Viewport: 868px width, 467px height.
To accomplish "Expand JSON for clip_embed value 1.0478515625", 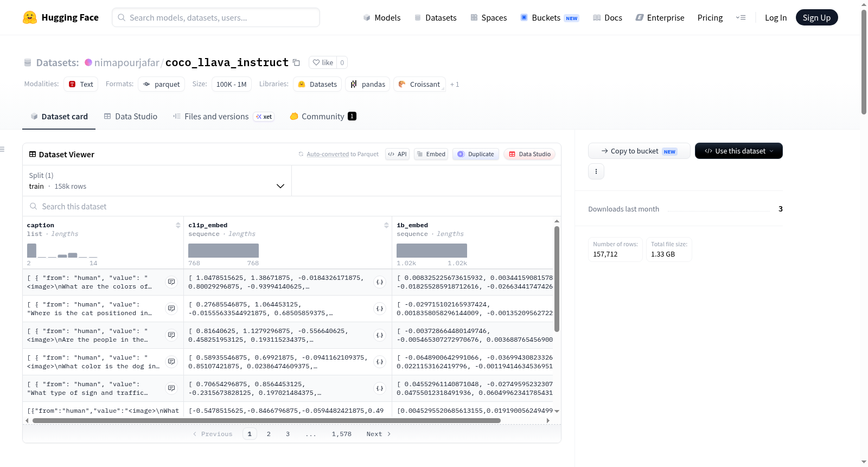I will (x=380, y=282).
